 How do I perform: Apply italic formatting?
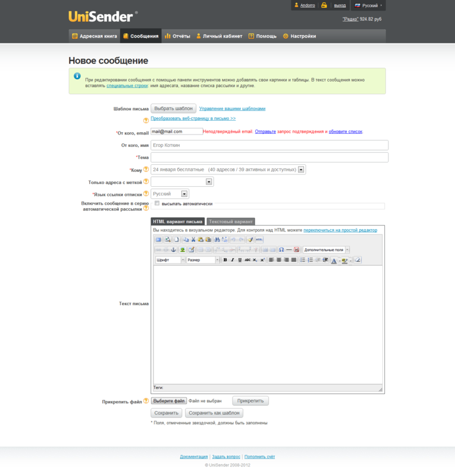[233, 260]
